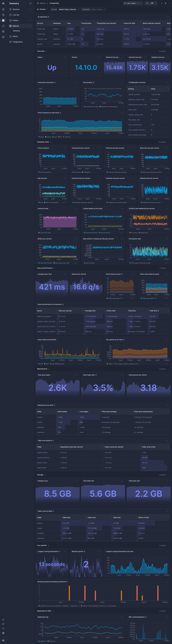Open the exclamation-mark errors rail icon
172x644 pixels.
pyautogui.click(x=3, y=26)
